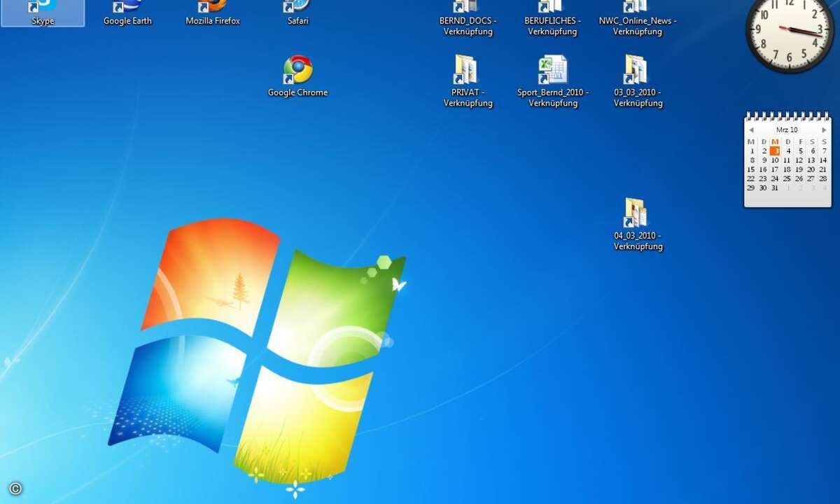840x504 pixels.
Task: Select March 29 in the calendar gadget
Action: pos(751,188)
